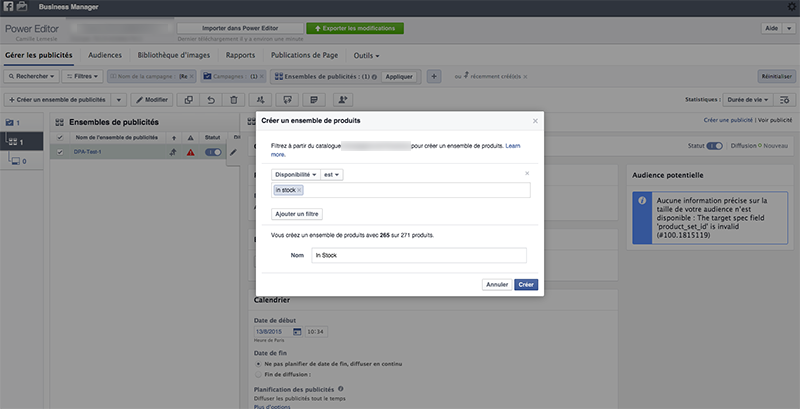
Task: Open the text editing icon in toolbar
Action: pyautogui.click(x=314, y=100)
